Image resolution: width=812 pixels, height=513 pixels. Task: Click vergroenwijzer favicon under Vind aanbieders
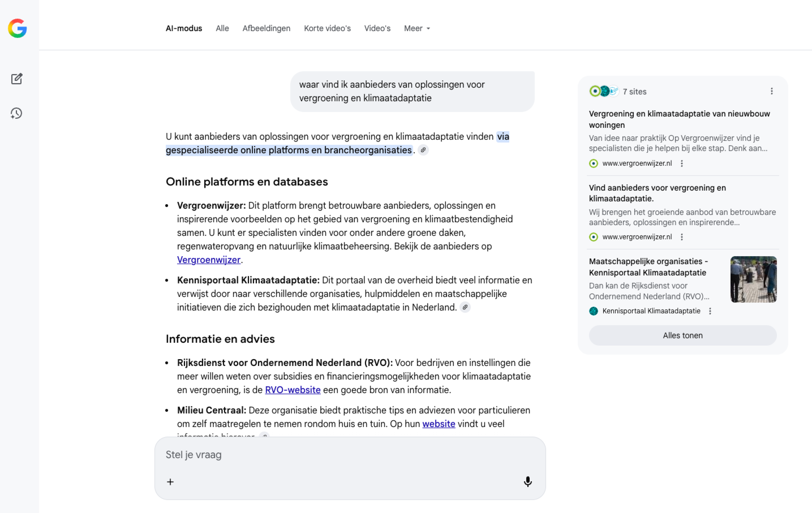594,237
